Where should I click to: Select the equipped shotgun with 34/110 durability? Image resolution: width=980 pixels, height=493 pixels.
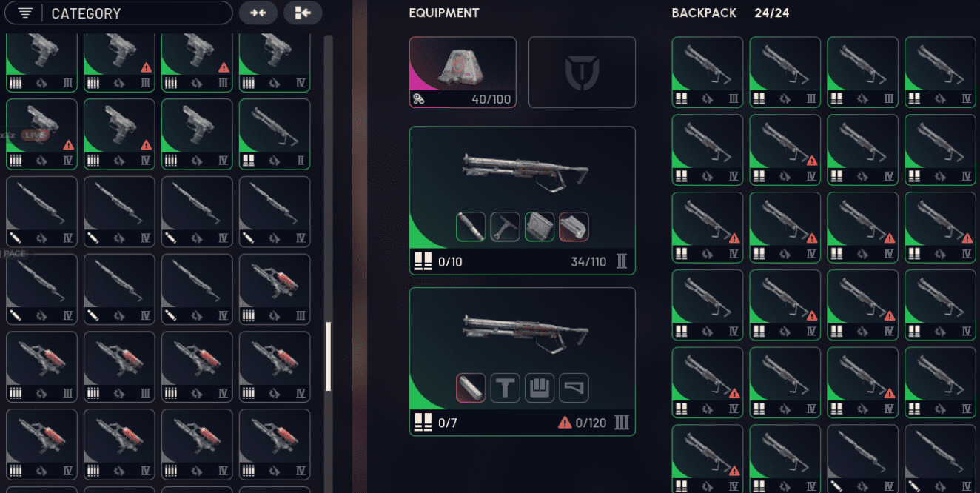[522, 201]
